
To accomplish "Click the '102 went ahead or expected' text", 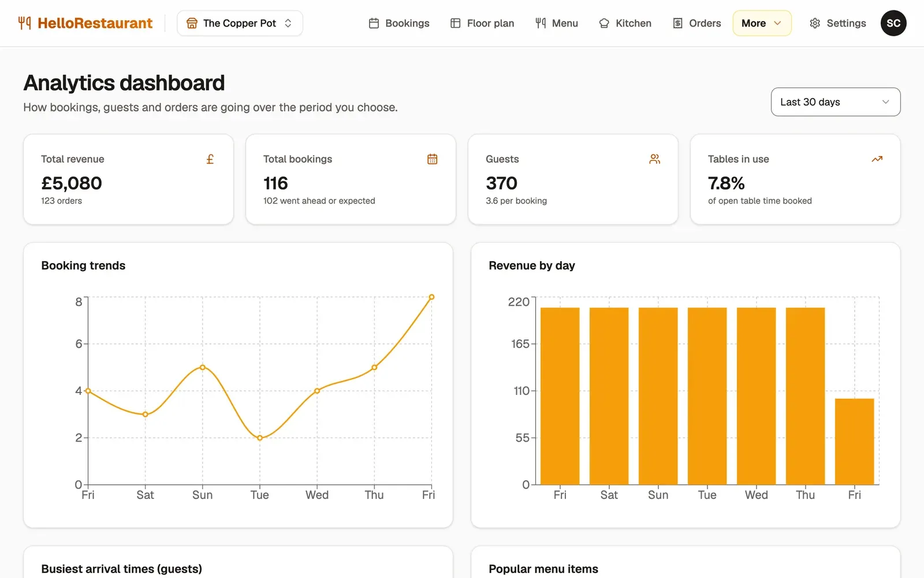I will (319, 201).
